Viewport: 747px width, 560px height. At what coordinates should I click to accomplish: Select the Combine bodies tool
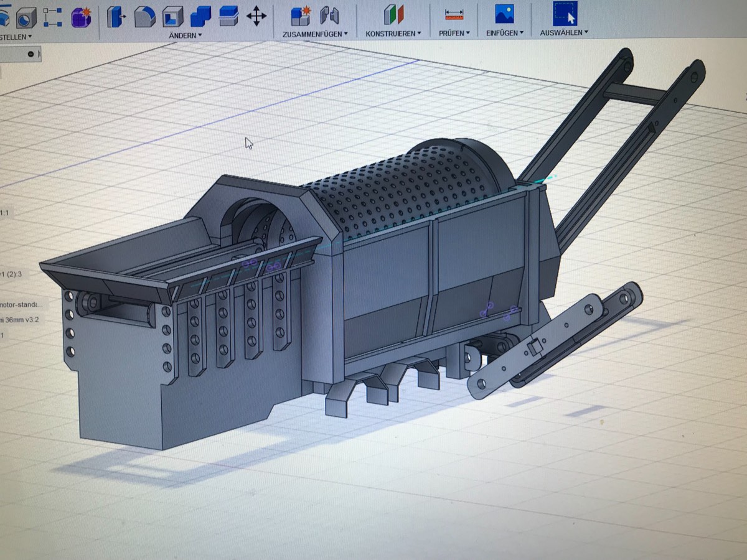[201, 16]
